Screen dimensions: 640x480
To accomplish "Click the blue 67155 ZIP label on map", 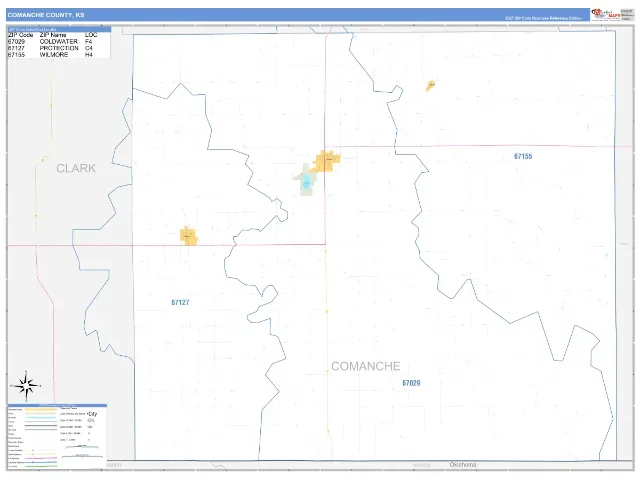I will [523, 156].
